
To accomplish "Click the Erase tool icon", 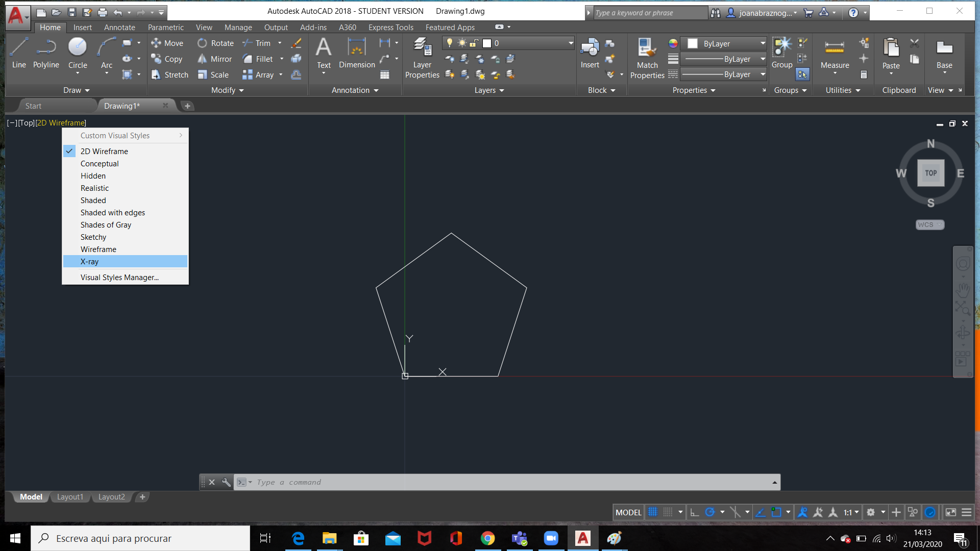I will 296,43.
